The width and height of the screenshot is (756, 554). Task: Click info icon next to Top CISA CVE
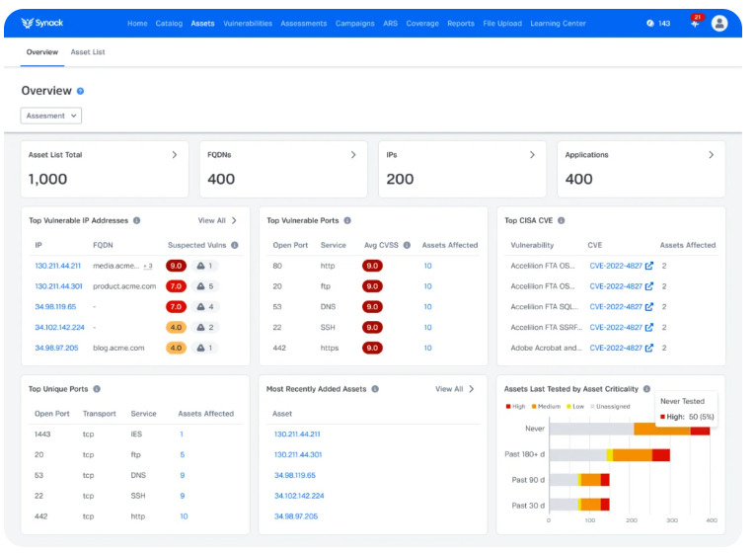click(x=562, y=221)
